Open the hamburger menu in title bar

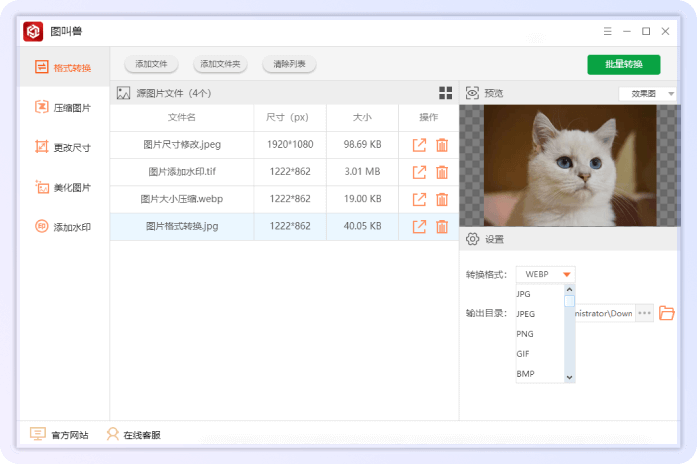608,31
